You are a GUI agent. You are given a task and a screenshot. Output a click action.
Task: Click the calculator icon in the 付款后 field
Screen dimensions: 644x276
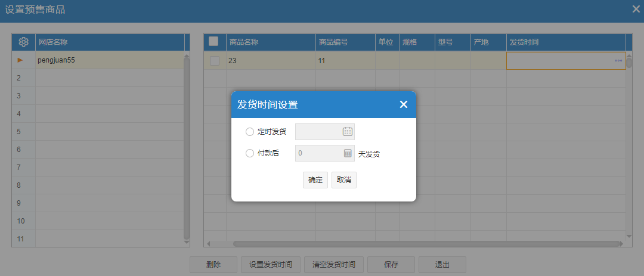point(348,153)
